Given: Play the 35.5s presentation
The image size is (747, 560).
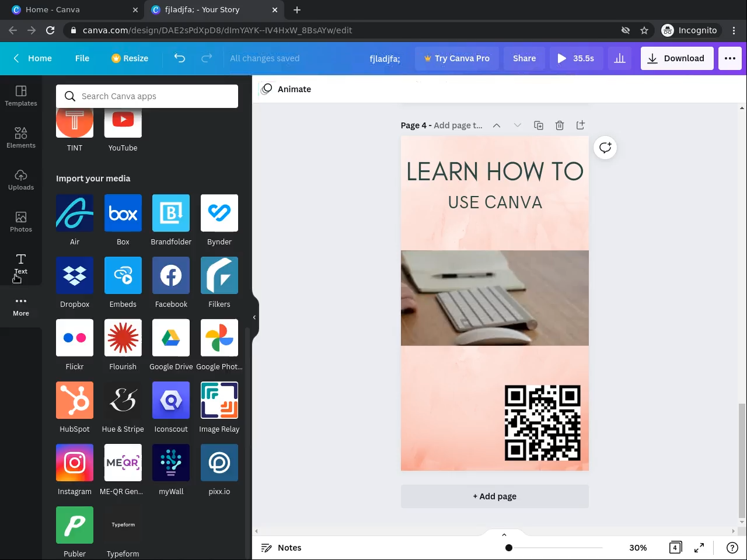Looking at the screenshot, I should point(576,58).
